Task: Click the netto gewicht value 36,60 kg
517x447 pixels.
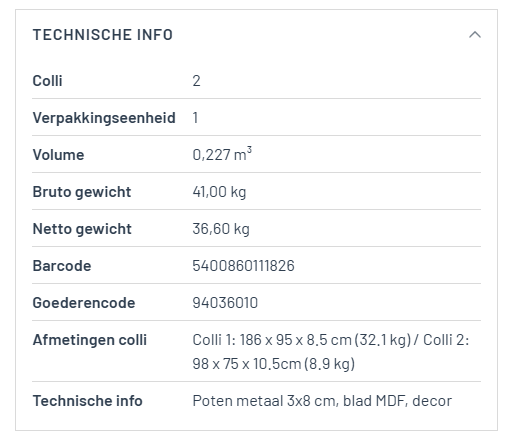Action: point(221,229)
